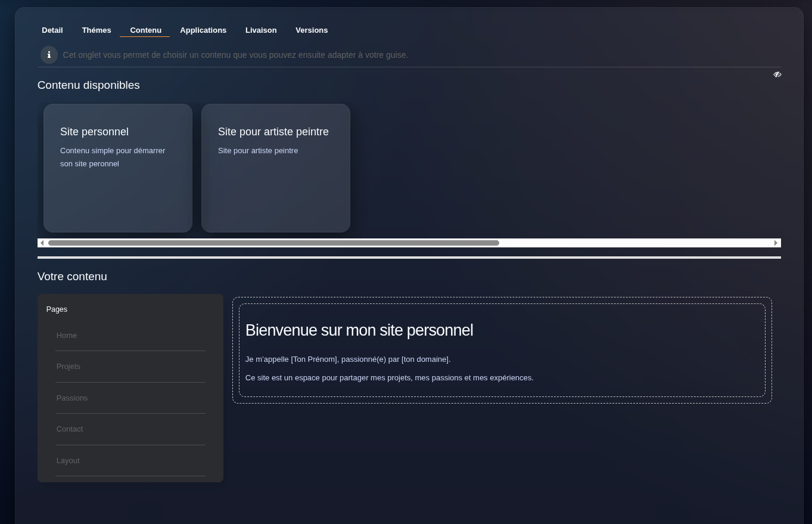Select the Projets page
This screenshot has width=812, height=524.
(69, 367)
